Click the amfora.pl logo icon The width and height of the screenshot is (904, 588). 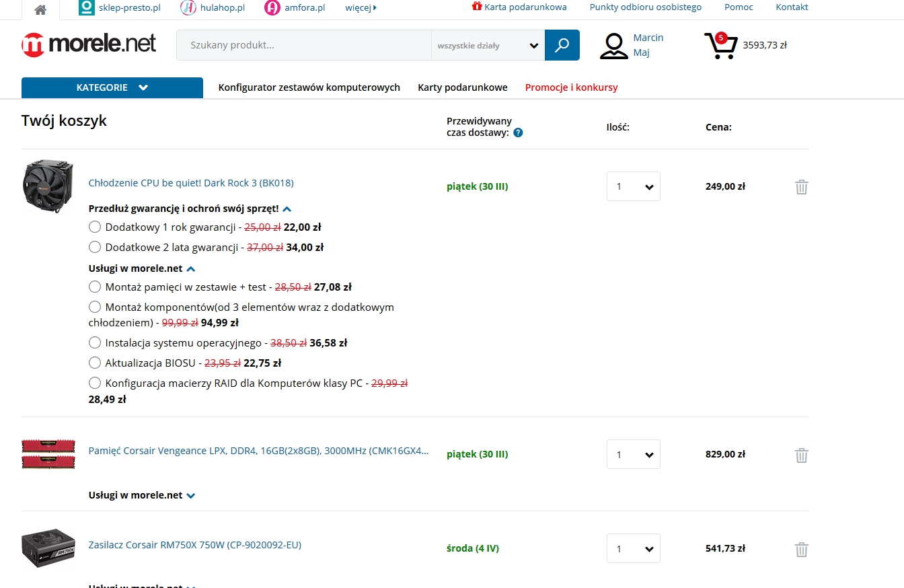coord(272,8)
